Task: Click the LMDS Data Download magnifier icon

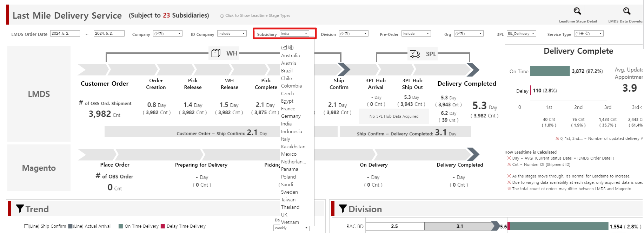Action: click(x=627, y=11)
